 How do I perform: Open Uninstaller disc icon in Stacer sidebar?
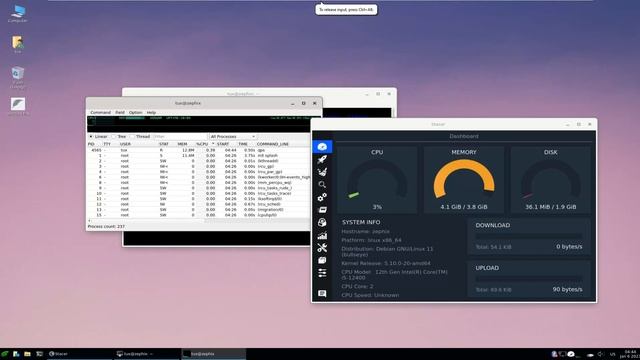pyautogui.click(x=322, y=222)
